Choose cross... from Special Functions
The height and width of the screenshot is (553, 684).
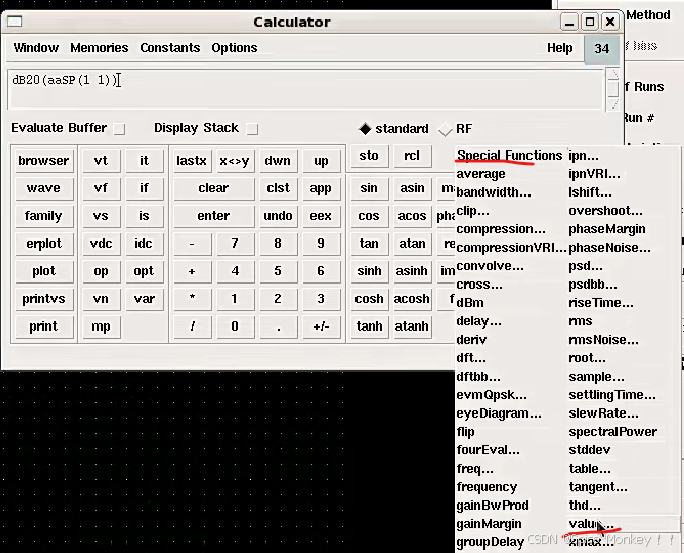click(479, 285)
